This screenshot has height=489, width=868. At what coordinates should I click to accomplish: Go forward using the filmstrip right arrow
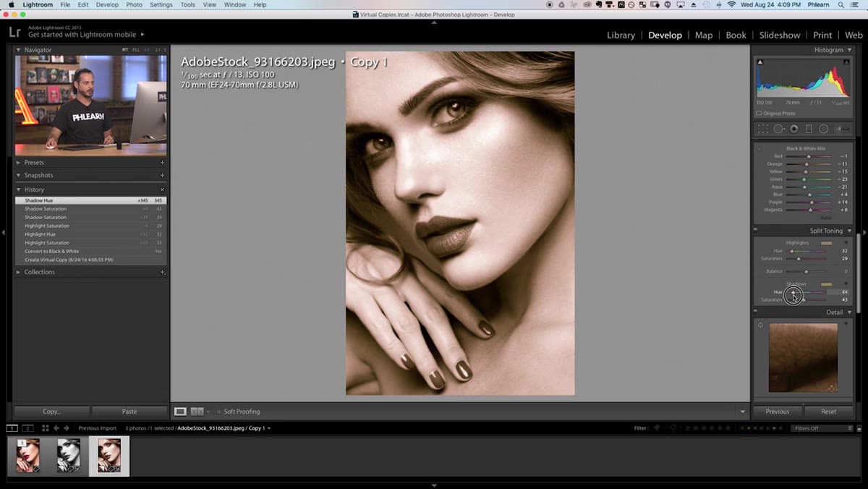coord(68,428)
